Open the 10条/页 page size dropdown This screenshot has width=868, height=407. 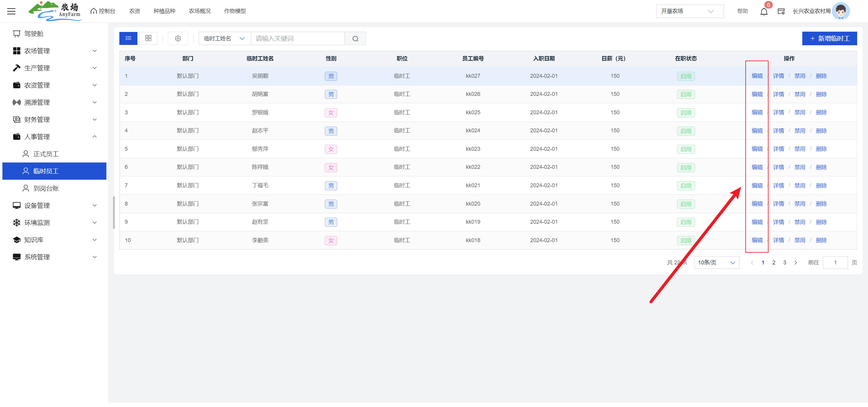716,263
